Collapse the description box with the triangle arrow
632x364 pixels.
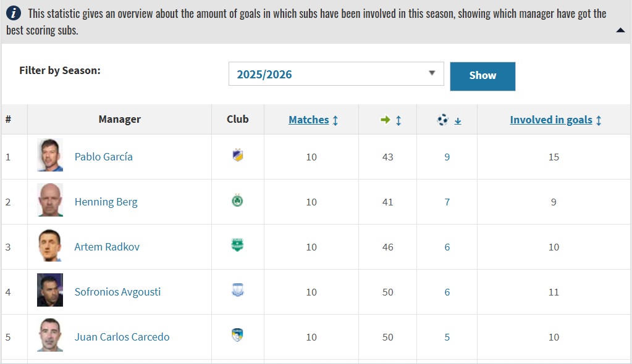[620, 30]
